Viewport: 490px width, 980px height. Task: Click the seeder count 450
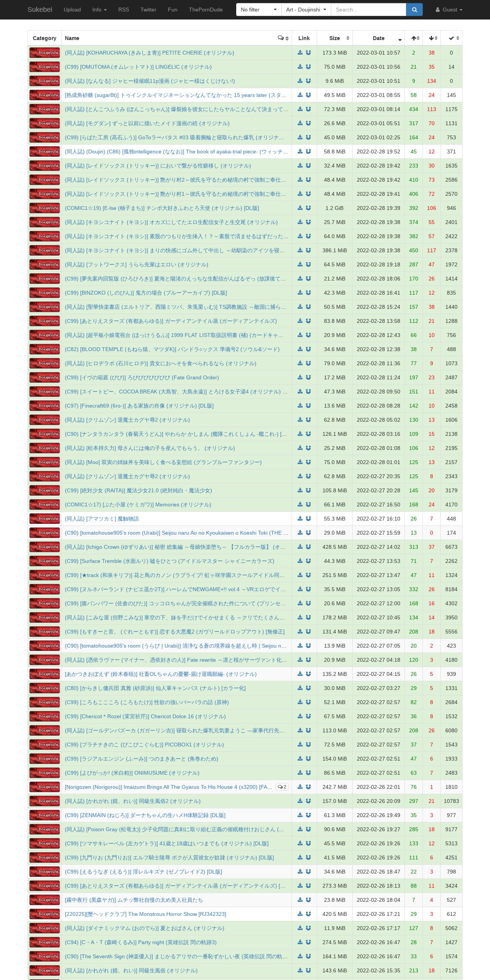(414, 250)
